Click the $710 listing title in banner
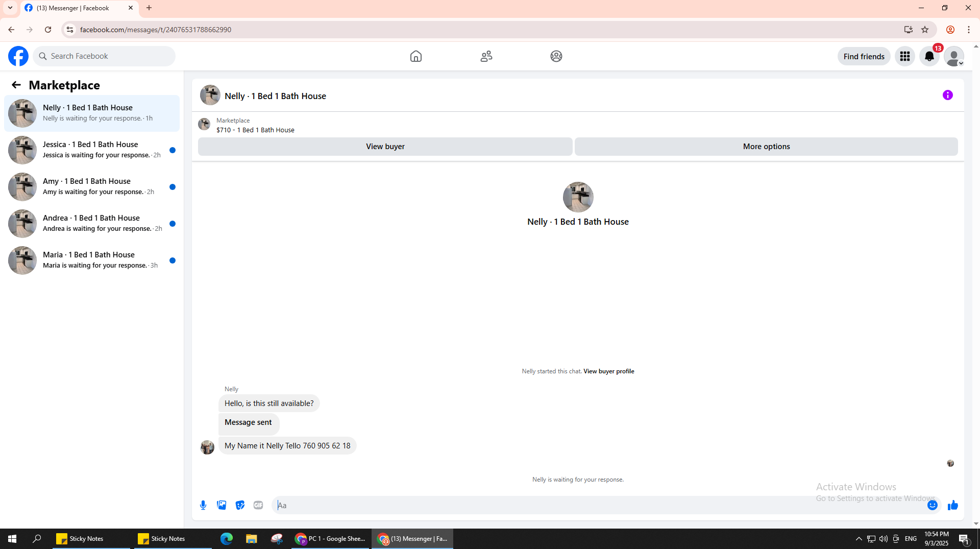 pos(255,130)
